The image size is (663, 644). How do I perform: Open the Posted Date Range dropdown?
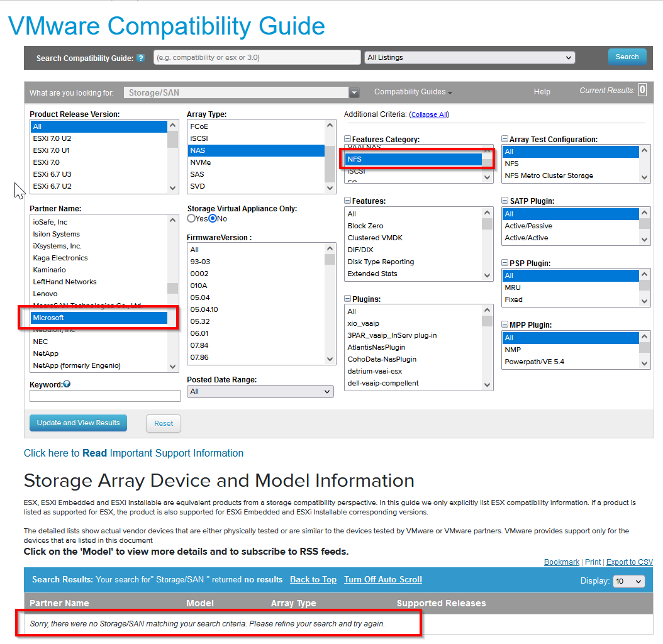260,392
